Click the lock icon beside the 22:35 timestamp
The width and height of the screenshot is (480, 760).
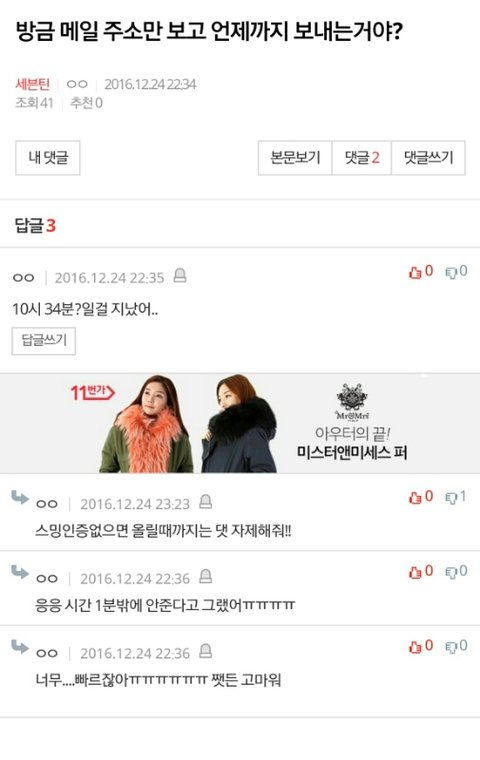[180, 275]
